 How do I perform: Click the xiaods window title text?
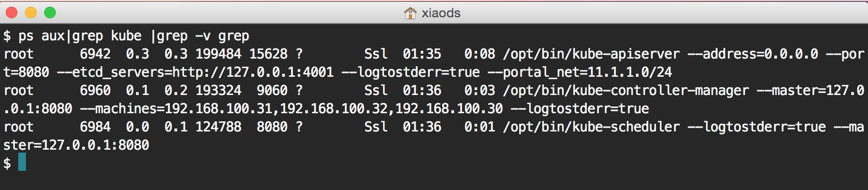tap(441, 13)
